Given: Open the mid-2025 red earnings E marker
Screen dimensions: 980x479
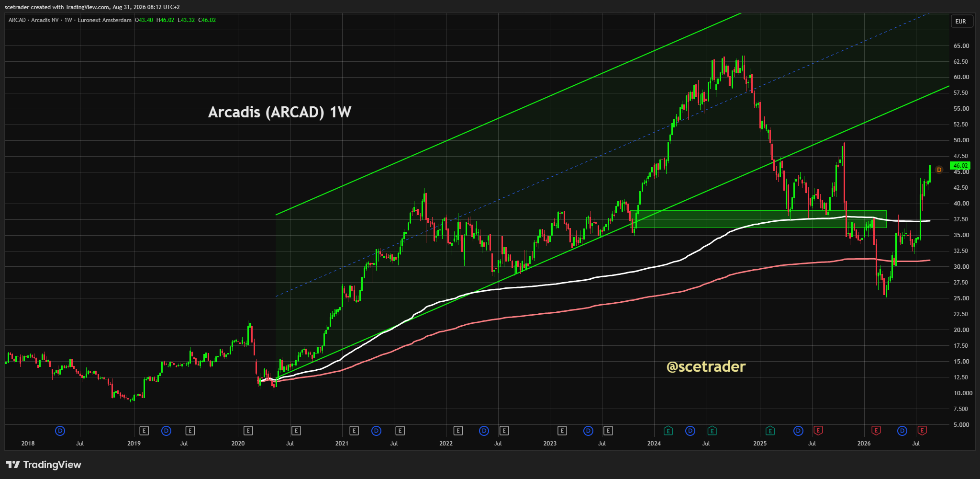Looking at the screenshot, I should pos(818,431).
